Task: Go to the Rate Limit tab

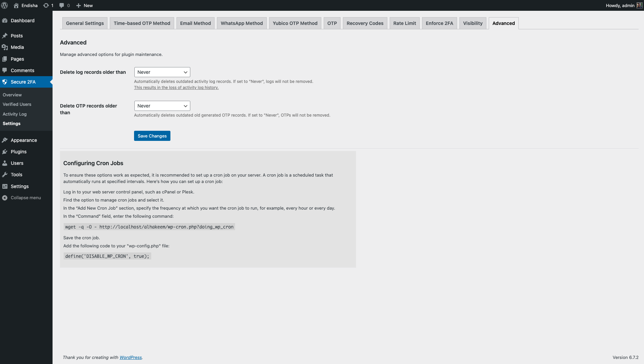Action: pos(405,23)
